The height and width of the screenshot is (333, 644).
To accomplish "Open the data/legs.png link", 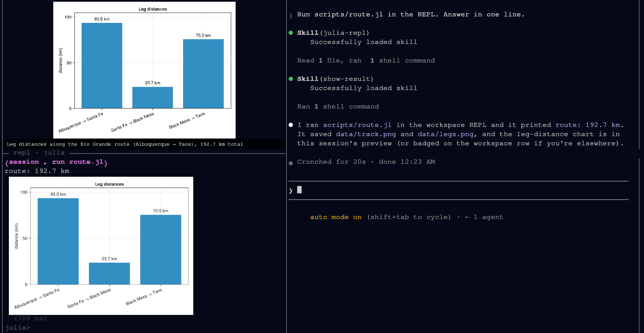I will 446,134.
